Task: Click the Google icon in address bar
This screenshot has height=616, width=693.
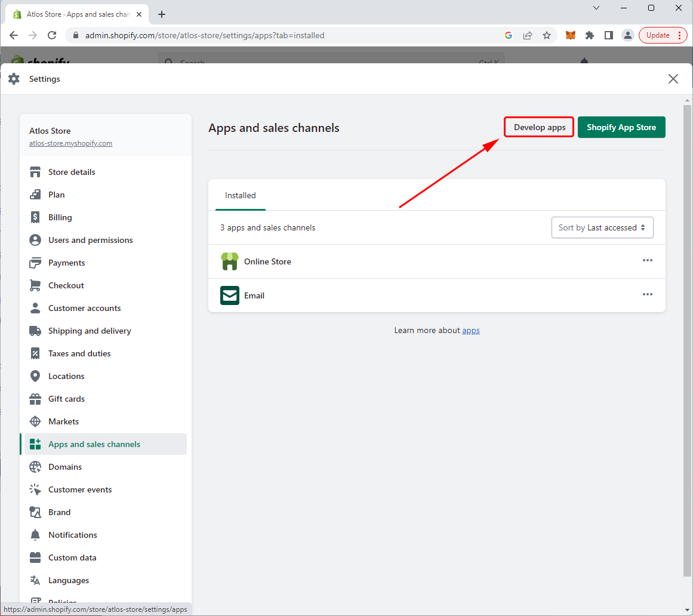Action: coord(508,35)
